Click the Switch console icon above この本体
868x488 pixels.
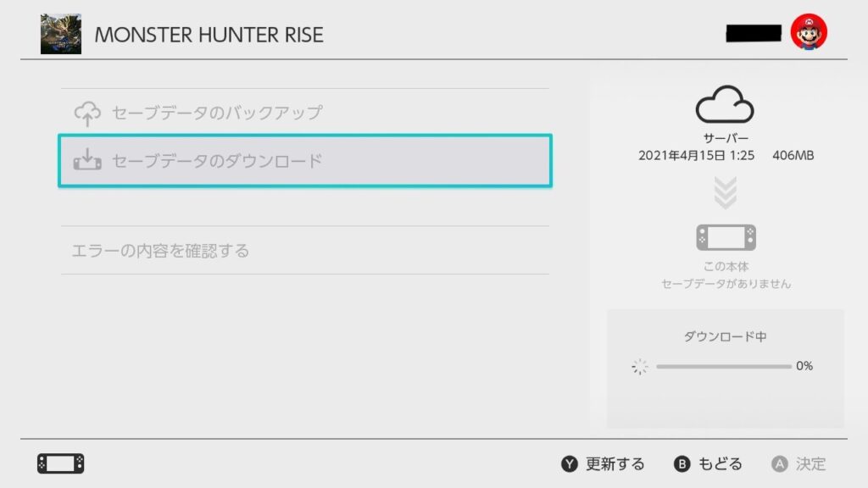(726, 237)
